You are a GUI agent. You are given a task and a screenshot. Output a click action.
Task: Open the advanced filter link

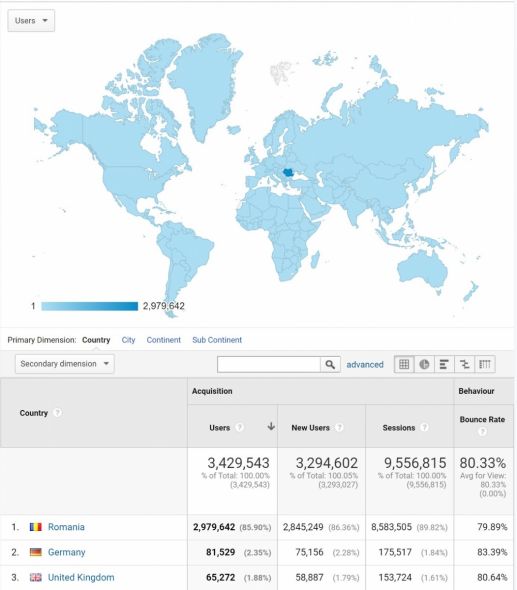click(365, 365)
